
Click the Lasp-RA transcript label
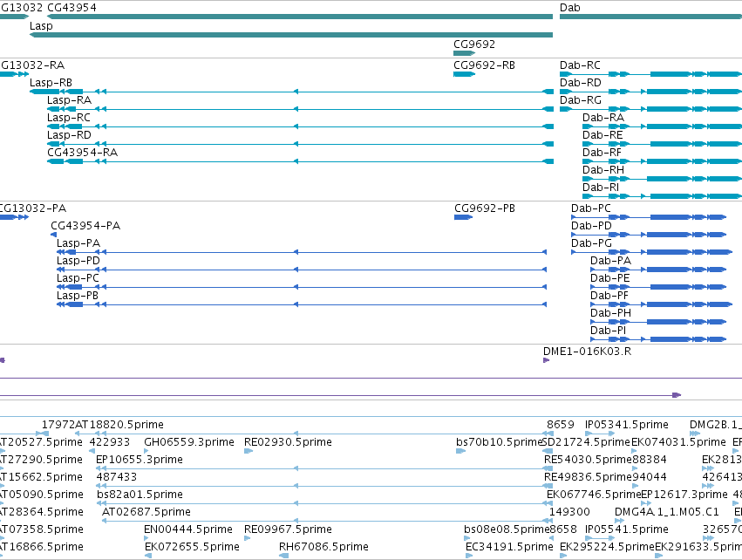point(69,100)
